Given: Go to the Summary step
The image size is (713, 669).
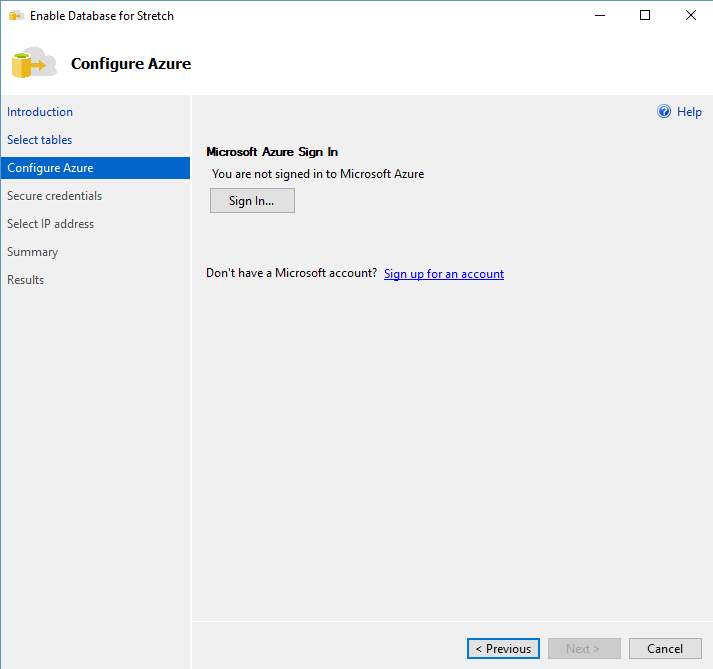Looking at the screenshot, I should 33,252.
